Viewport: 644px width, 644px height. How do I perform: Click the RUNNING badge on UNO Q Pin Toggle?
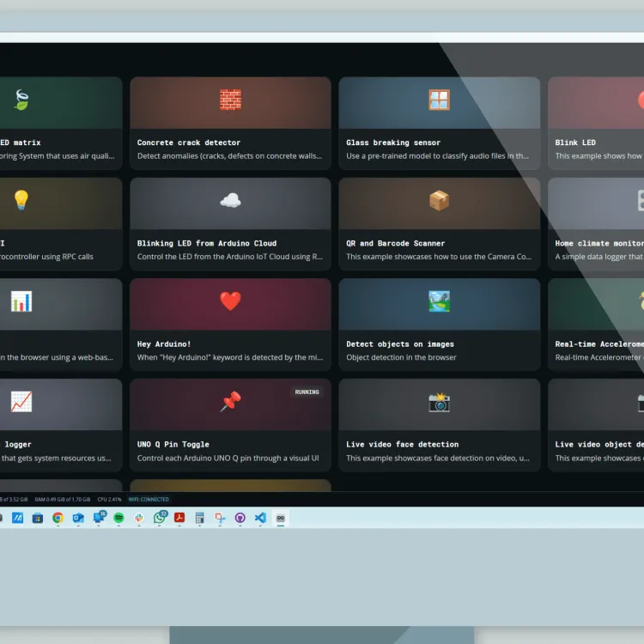click(307, 392)
